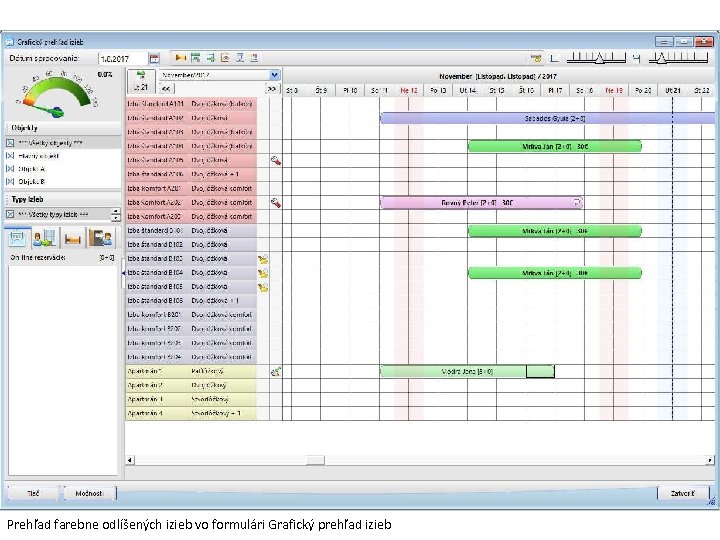Click the cleaning icon in Standard B105 row
This screenshot has height=540, width=720.
coord(263,287)
